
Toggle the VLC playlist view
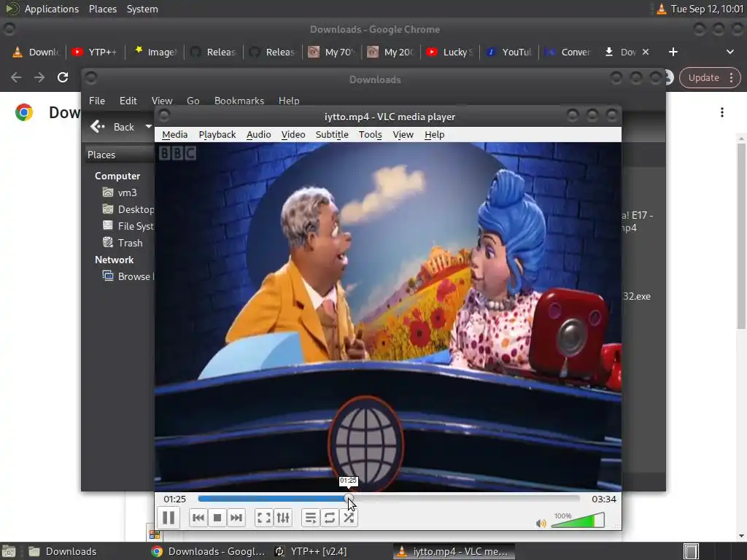click(x=311, y=518)
